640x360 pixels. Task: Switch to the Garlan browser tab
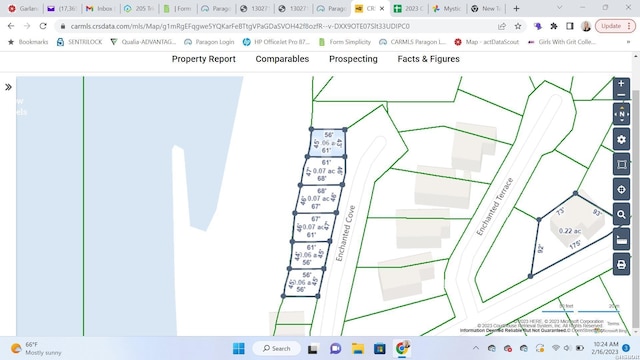click(24, 9)
